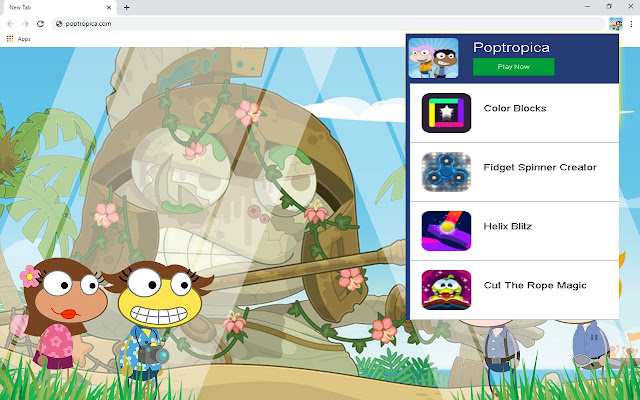Image resolution: width=640 pixels, height=400 pixels.
Task: Open the Fidget Spinner Creator icon
Action: point(446,172)
